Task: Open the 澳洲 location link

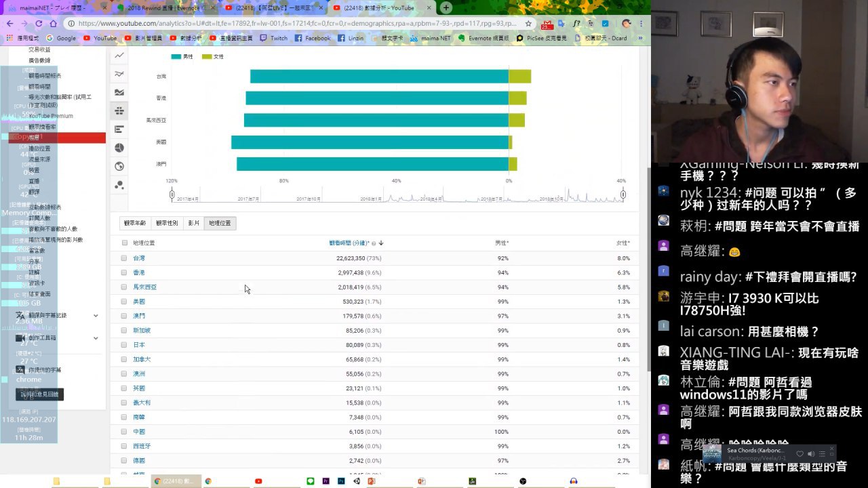Action: tap(139, 374)
